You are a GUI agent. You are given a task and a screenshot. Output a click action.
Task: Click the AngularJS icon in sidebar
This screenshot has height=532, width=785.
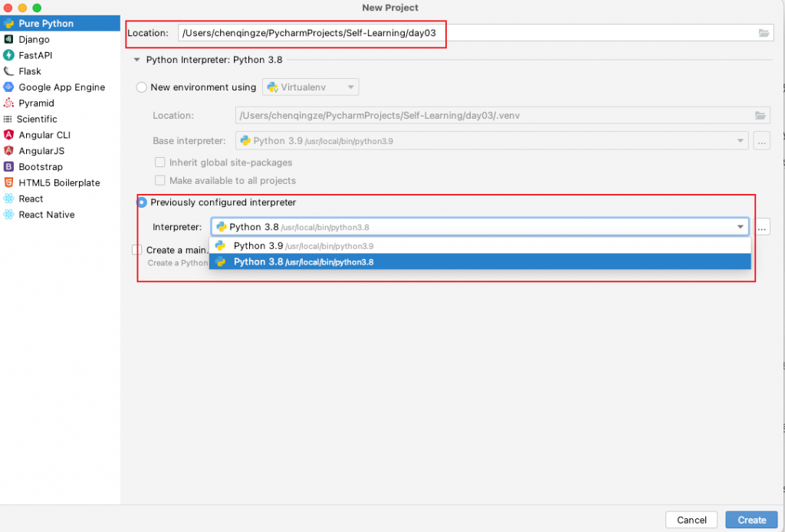pos(8,151)
